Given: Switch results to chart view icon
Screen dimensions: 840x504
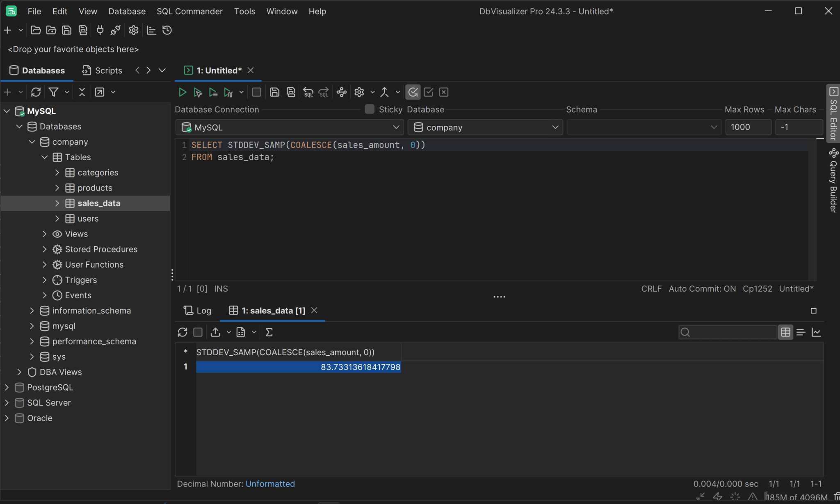Looking at the screenshot, I should (816, 332).
